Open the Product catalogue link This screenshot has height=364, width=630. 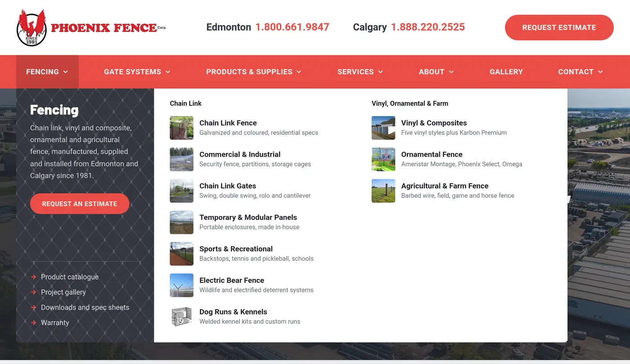70,277
